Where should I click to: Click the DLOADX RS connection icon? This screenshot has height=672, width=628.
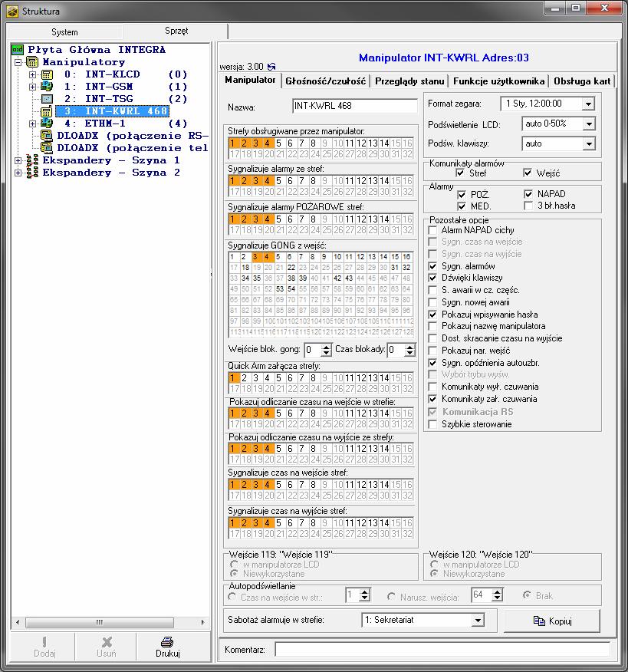click(x=47, y=136)
